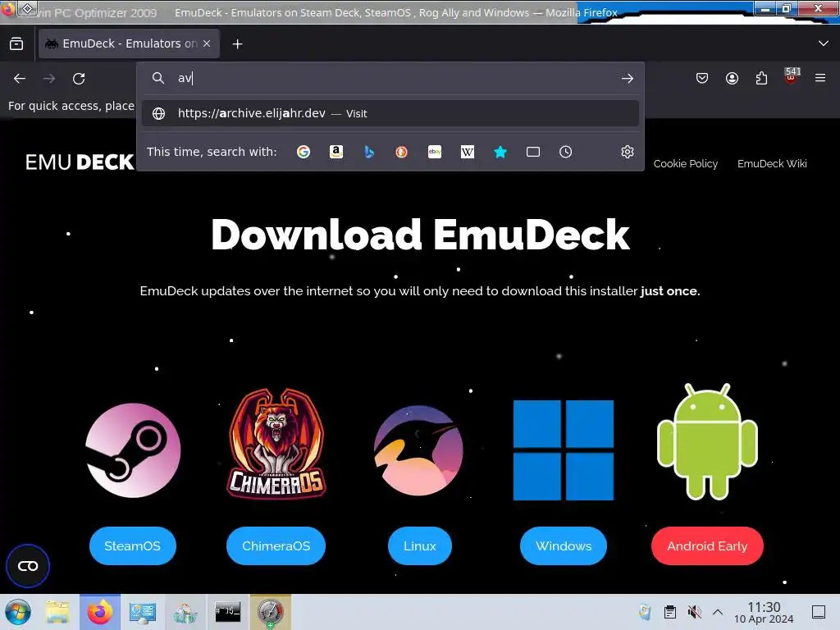Viewport: 840px width, 630px height.
Task: Expand the list all tabs chevron
Action: [x=824, y=43]
